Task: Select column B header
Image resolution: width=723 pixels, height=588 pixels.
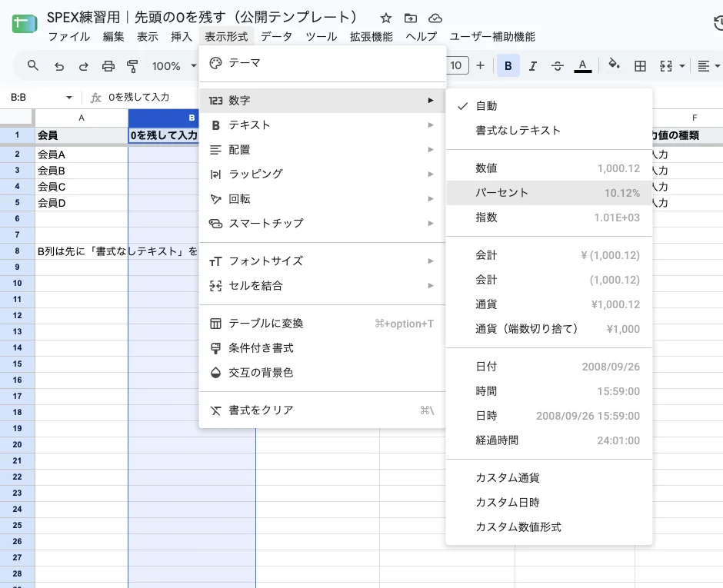Action: pyautogui.click(x=164, y=118)
